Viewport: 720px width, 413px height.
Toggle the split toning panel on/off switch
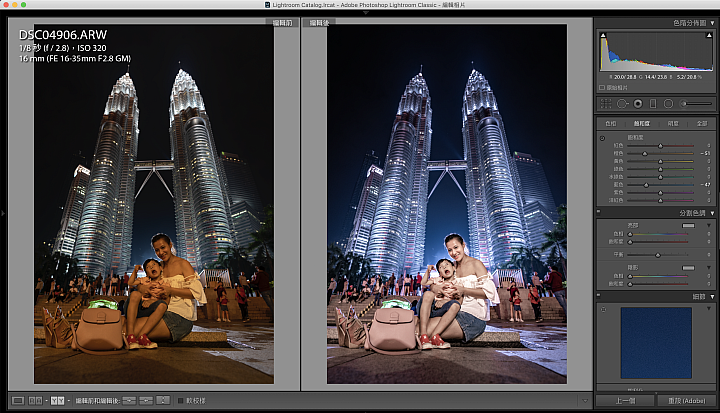coord(599,212)
